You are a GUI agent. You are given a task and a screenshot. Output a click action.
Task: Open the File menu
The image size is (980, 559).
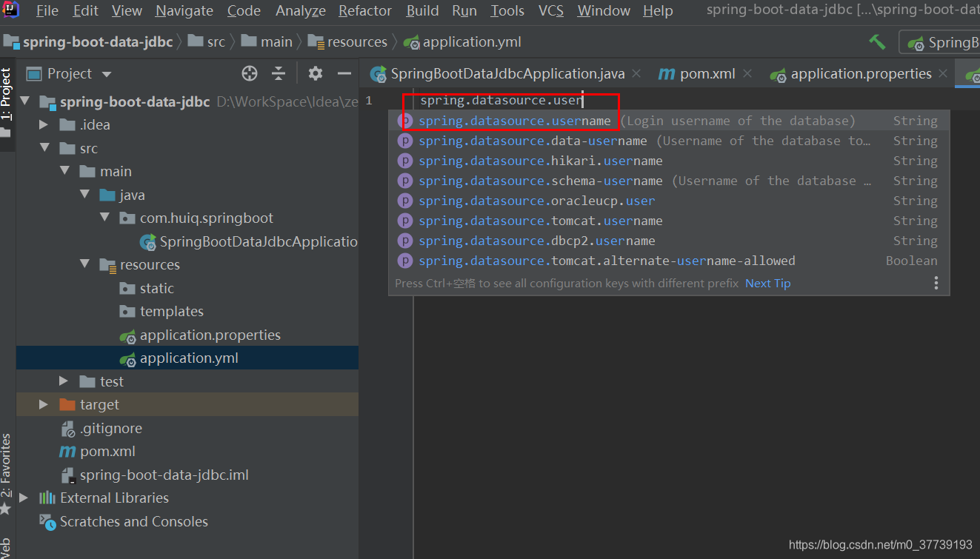point(47,10)
